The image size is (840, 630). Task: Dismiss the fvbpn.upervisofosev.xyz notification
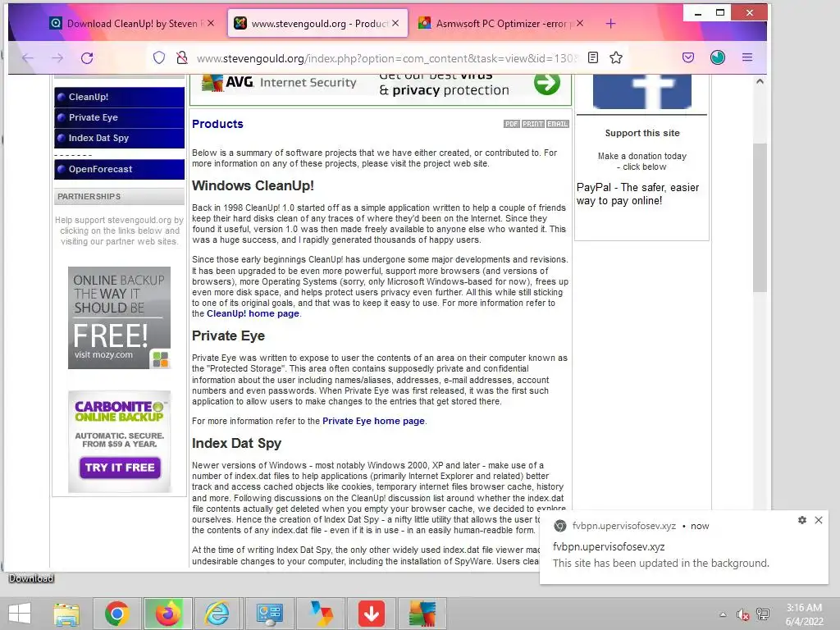[x=819, y=520]
